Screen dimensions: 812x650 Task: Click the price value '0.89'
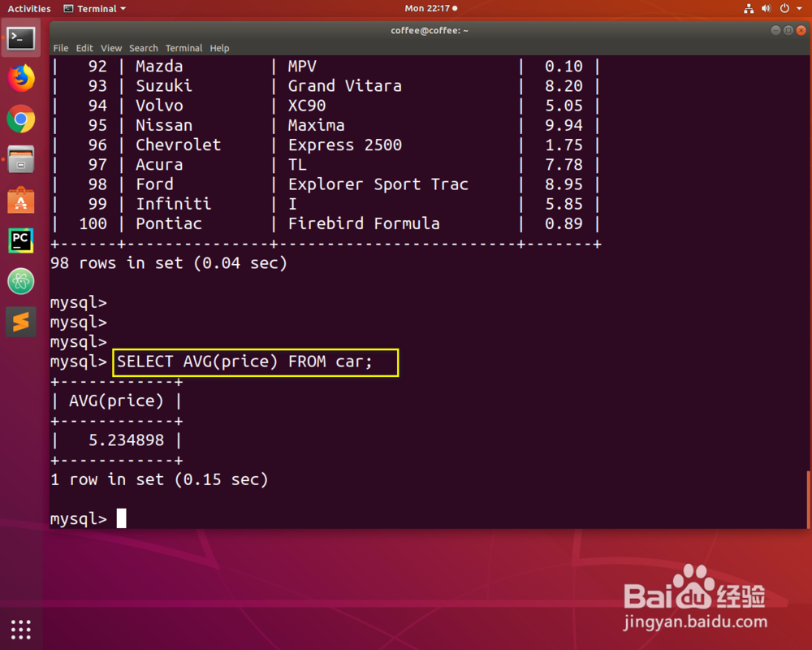(564, 224)
